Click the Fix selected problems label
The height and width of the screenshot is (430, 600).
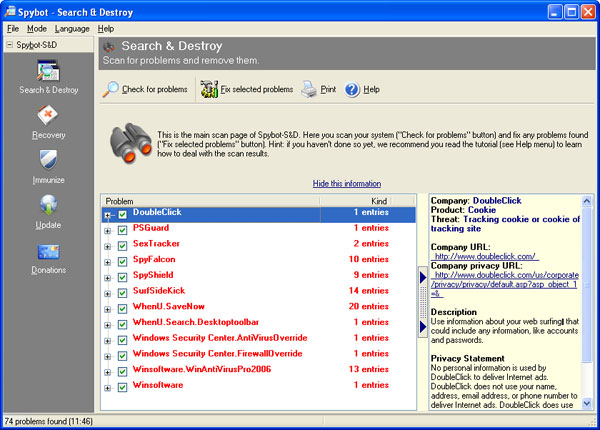pyautogui.click(x=257, y=90)
